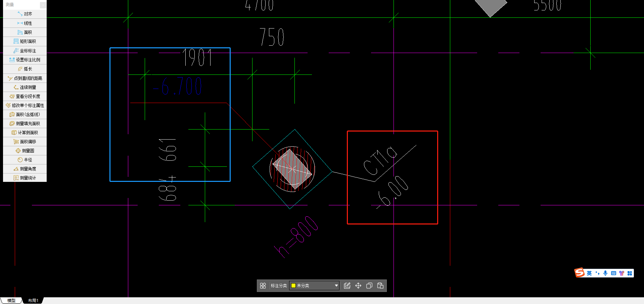Click the 750 dimension text

click(x=272, y=37)
